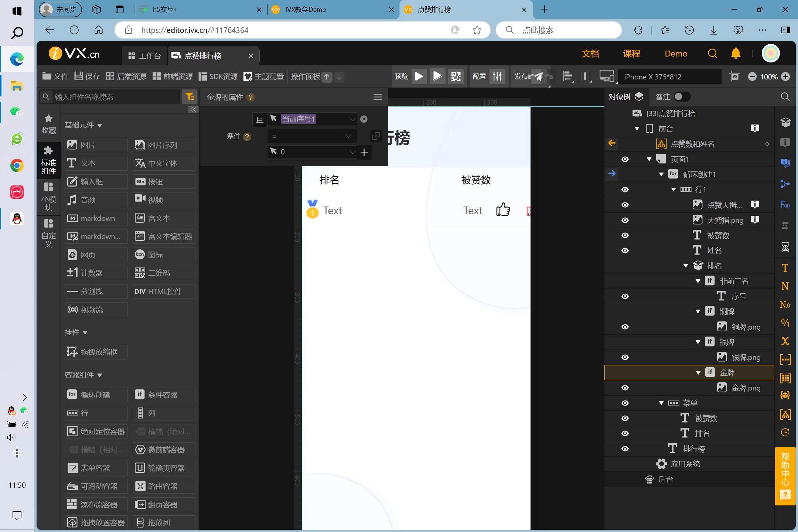798x532 pixels.
Task: Hide the 序号 text element
Action: tap(625, 296)
